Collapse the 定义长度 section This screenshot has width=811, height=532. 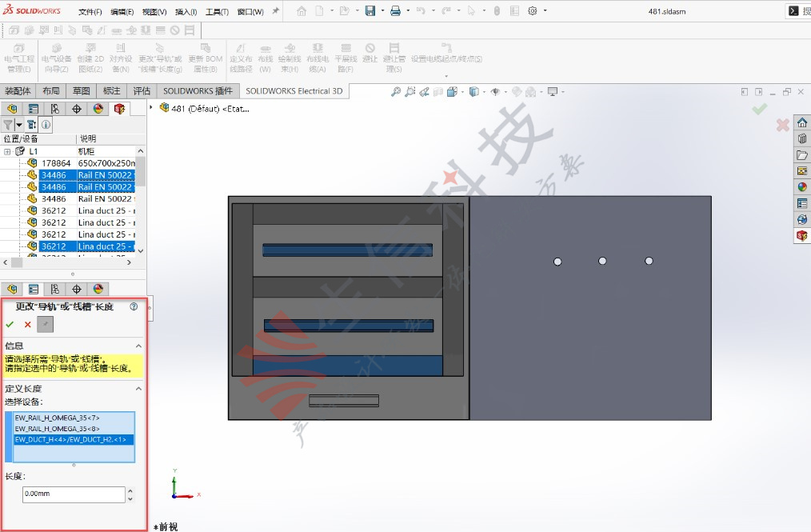pos(138,389)
